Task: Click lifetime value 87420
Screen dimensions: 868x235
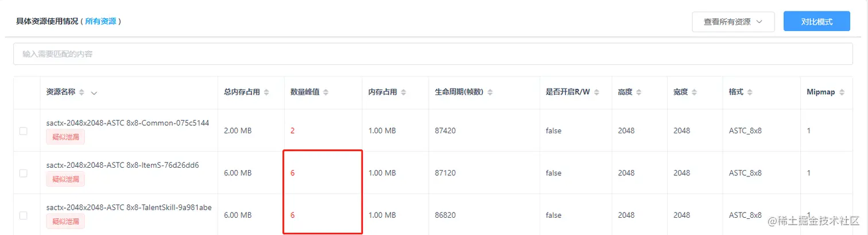Action: click(445, 131)
